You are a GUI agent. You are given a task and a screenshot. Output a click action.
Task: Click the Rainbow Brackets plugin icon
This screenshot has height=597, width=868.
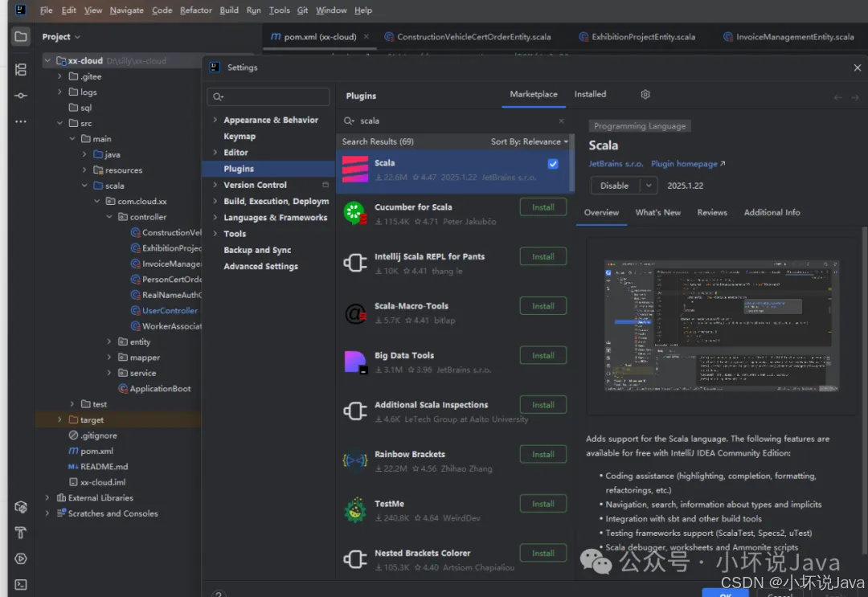(x=355, y=460)
